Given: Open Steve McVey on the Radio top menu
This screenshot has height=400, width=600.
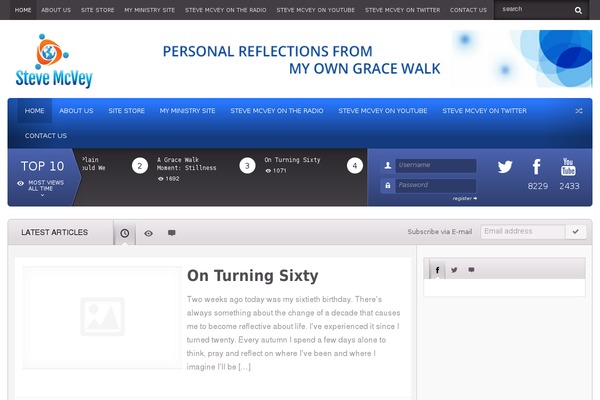Looking at the screenshot, I should point(226,10).
